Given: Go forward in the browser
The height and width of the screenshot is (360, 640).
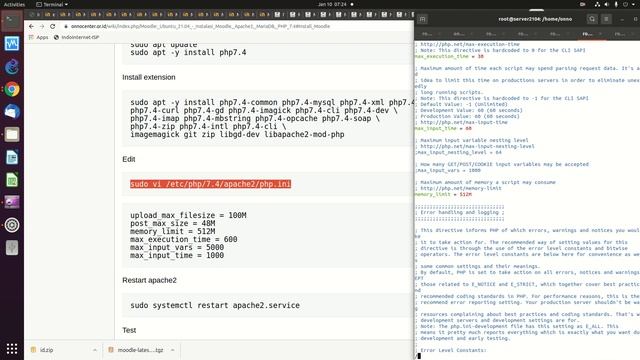Looking at the screenshot, I should (x=42, y=26).
